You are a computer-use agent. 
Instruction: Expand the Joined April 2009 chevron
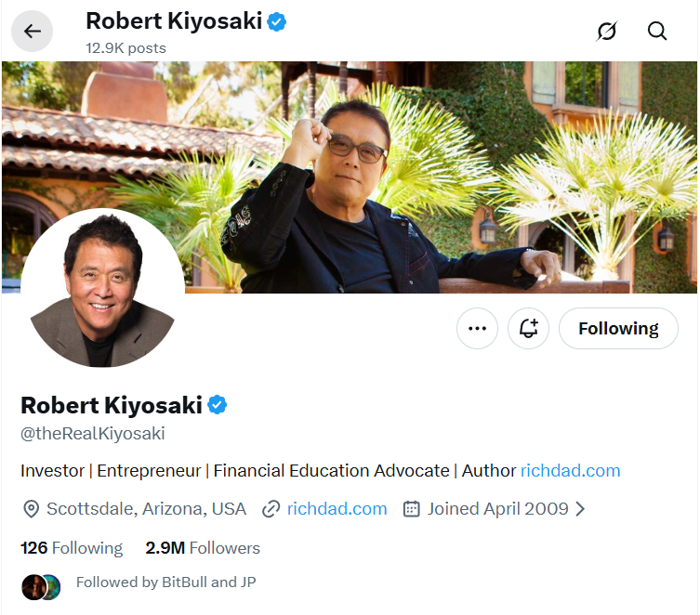tap(581, 509)
